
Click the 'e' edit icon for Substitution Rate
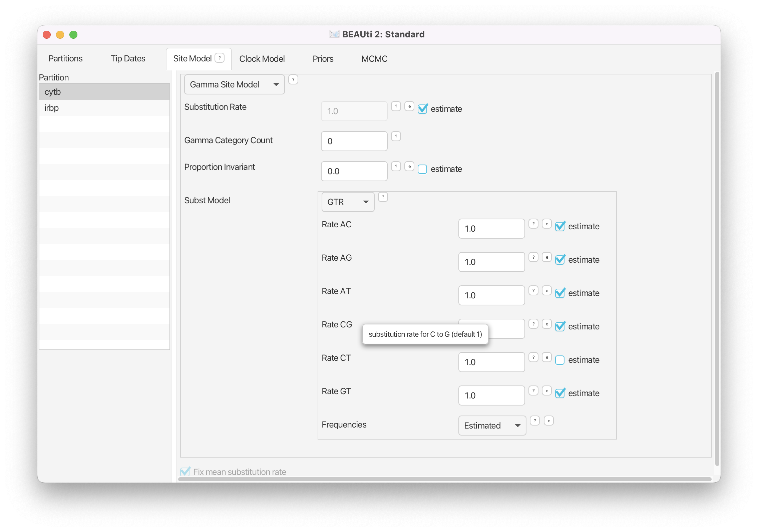409,106
